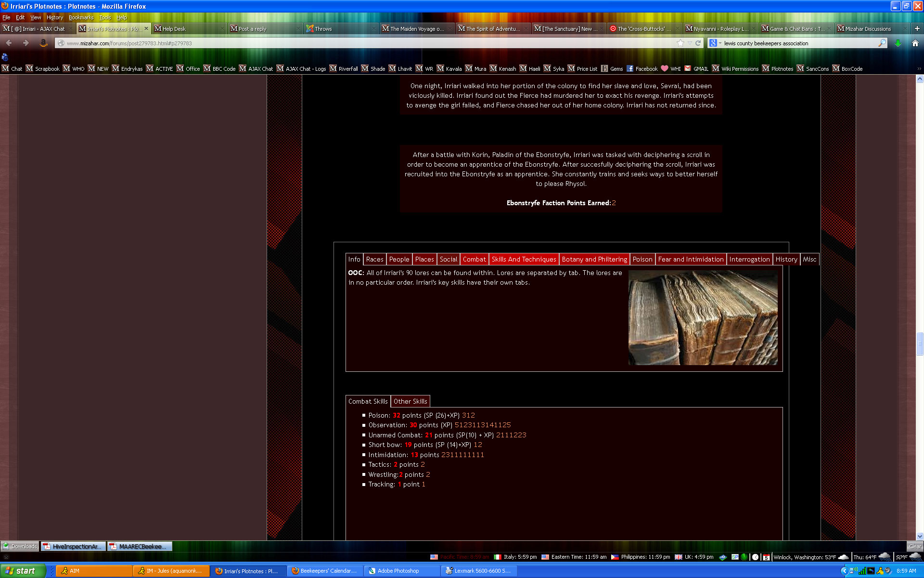Open a new tab with plus icon

pos(917,28)
